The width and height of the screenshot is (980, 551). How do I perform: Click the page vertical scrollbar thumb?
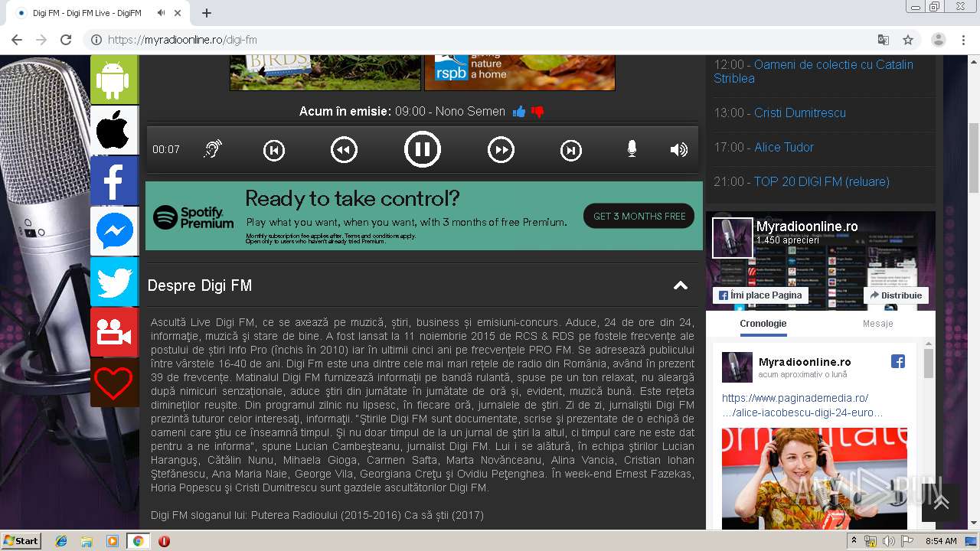[974, 157]
